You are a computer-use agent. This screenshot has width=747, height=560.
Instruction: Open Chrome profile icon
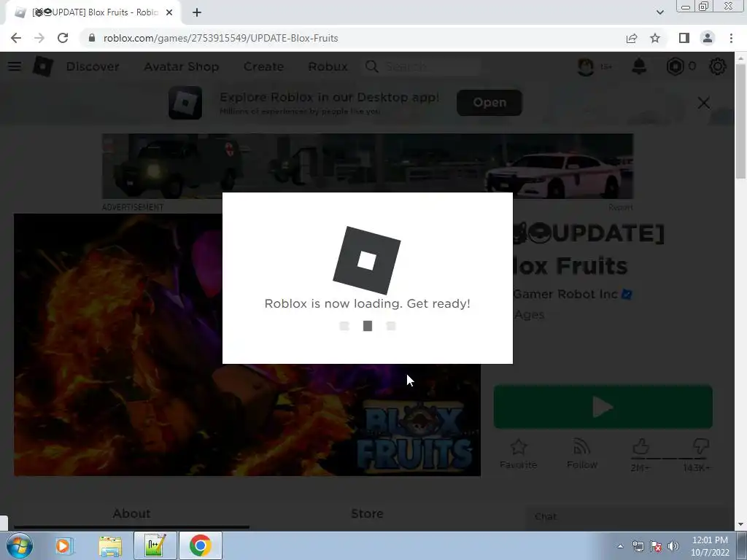click(x=708, y=38)
